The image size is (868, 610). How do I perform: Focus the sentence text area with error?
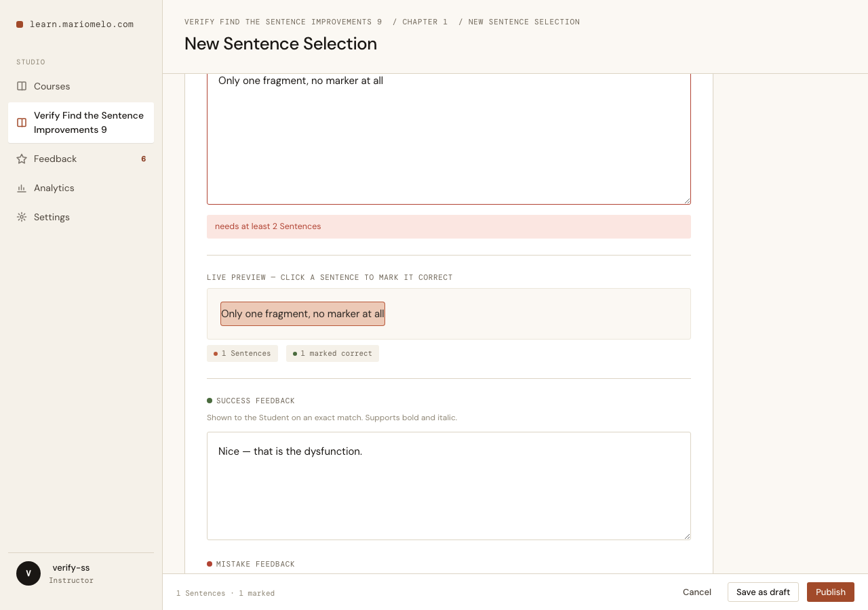point(449,139)
